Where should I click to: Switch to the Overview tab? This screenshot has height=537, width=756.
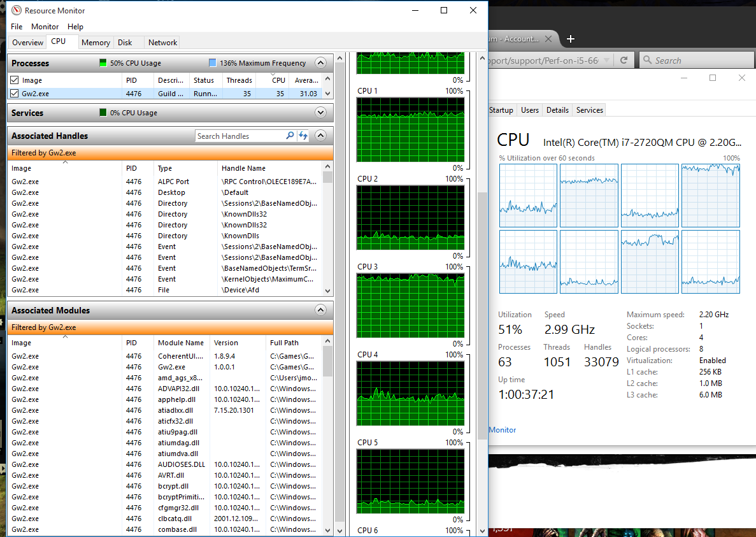(x=27, y=43)
